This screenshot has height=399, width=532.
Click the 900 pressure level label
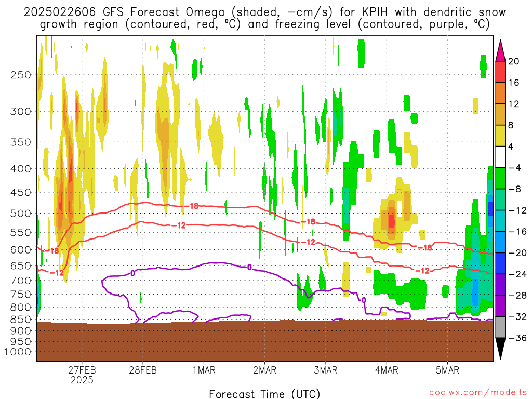21,331
